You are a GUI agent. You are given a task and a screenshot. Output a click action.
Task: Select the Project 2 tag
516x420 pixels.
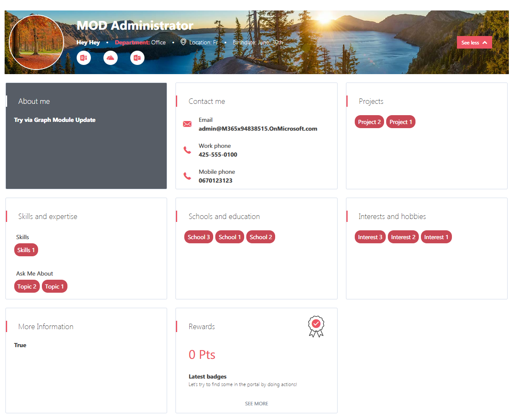click(x=369, y=122)
